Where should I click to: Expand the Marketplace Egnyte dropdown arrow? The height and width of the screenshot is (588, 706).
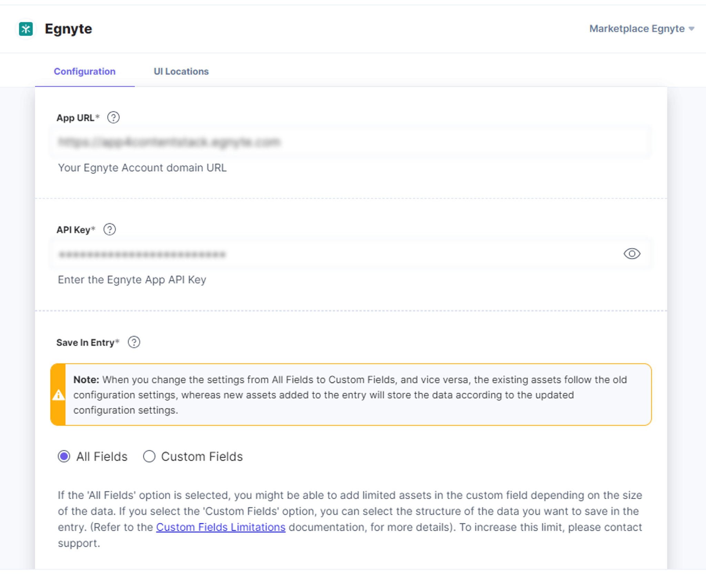691,29
